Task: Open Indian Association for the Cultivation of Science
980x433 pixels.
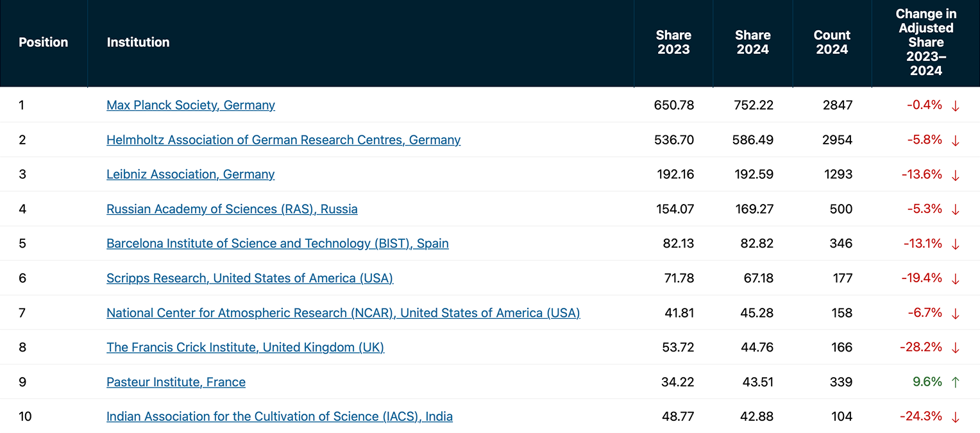Action: click(x=279, y=417)
